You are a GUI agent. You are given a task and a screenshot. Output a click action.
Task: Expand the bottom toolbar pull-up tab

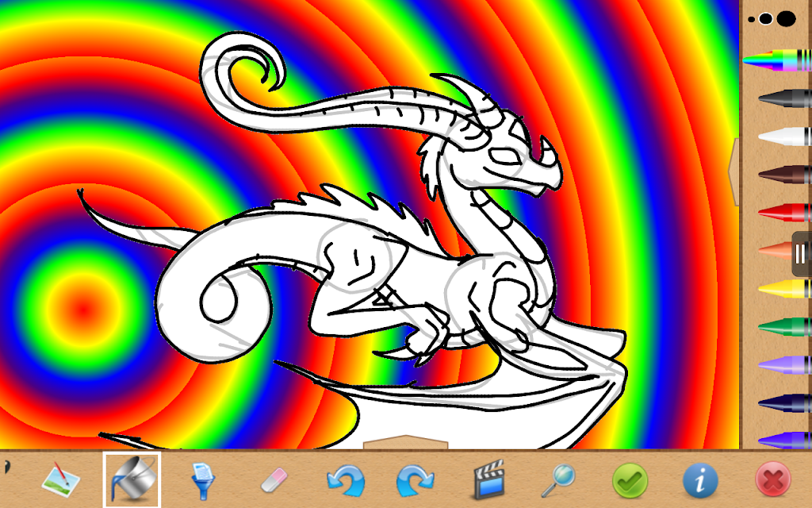pyautogui.click(x=405, y=442)
